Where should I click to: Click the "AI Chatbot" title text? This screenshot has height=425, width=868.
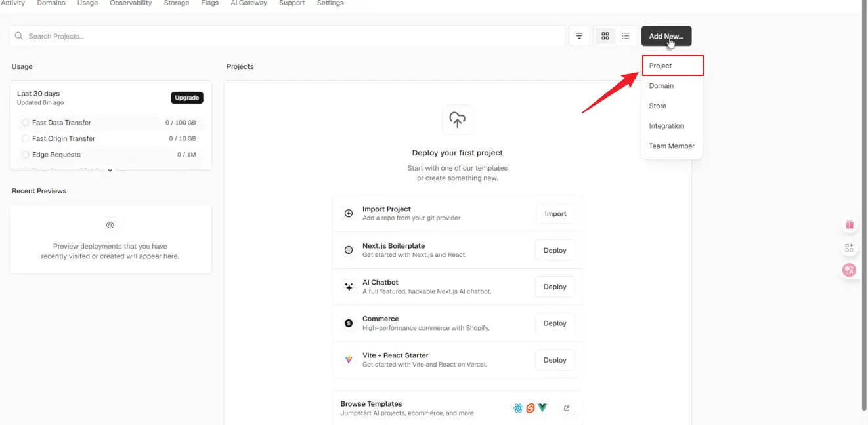pyautogui.click(x=381, y=283)
